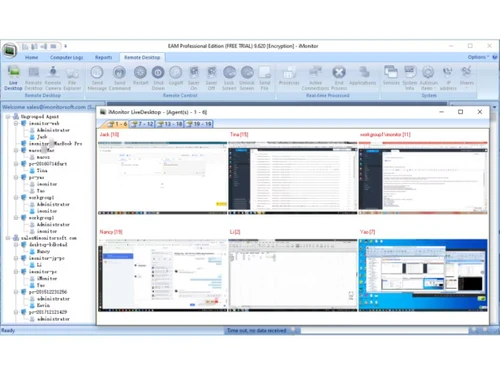
Task: Click the Send Command icon
Action: click(x=119, y=78)
